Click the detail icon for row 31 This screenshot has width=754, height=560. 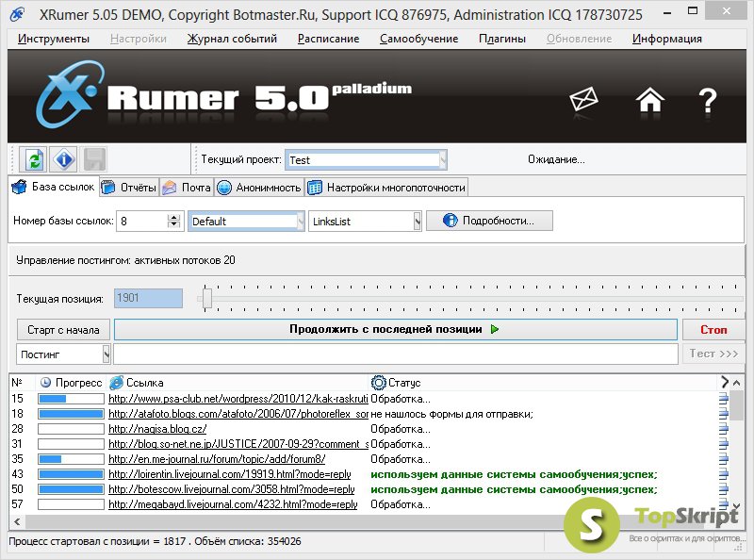point(723,444)
